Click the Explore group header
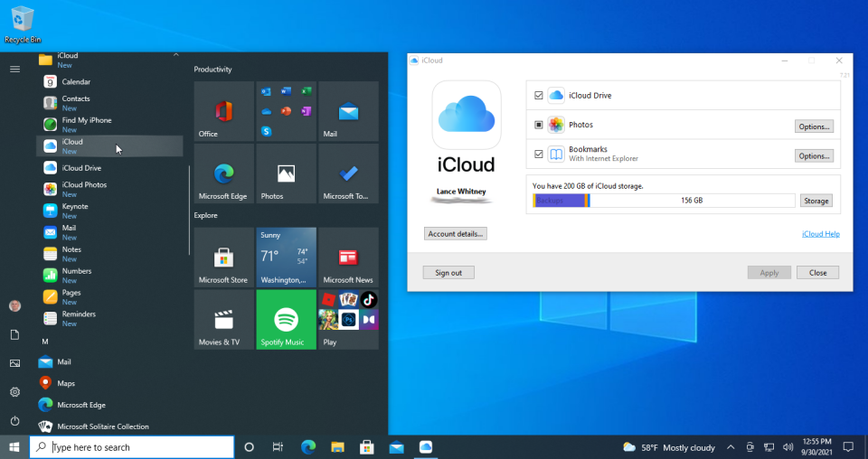Image resolution: width=868 pixels, height=459 pixels. tap(205, 215)
